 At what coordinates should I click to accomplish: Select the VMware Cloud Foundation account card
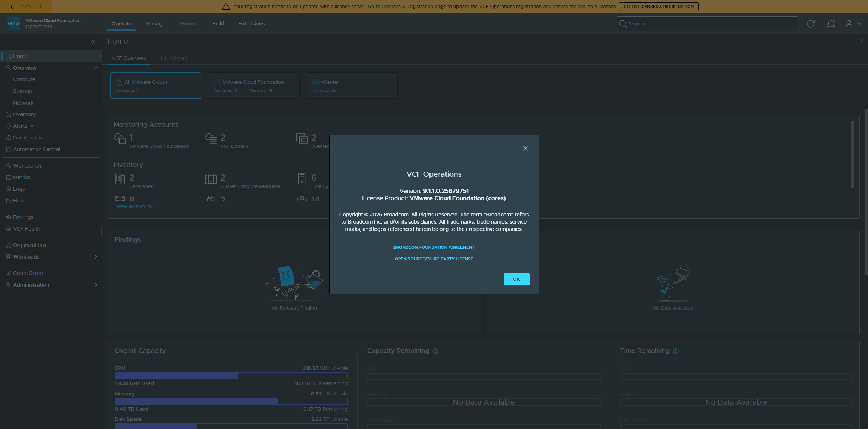(254, 86)
